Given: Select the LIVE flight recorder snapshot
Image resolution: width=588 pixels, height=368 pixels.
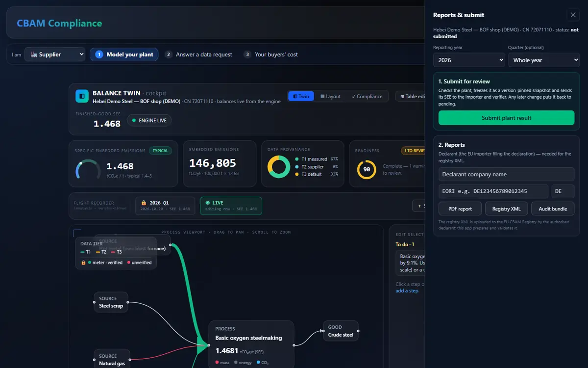Looking at the screenshot, I should point(231,206).
